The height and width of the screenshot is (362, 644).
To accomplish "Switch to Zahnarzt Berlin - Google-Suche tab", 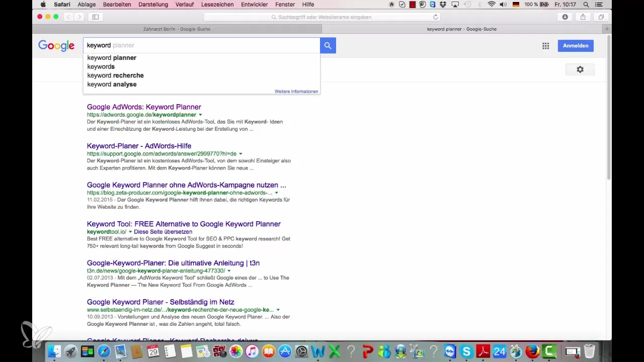I will (177, 29).
